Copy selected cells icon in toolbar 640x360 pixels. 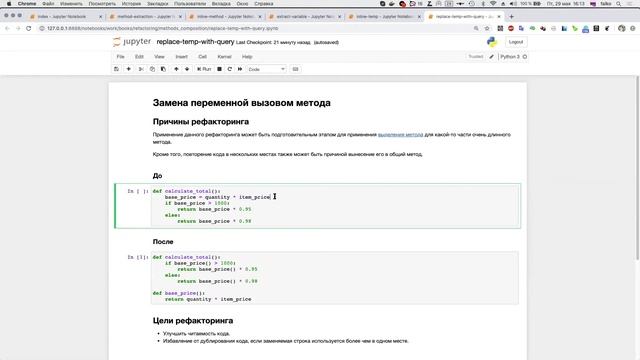[152, 69]
